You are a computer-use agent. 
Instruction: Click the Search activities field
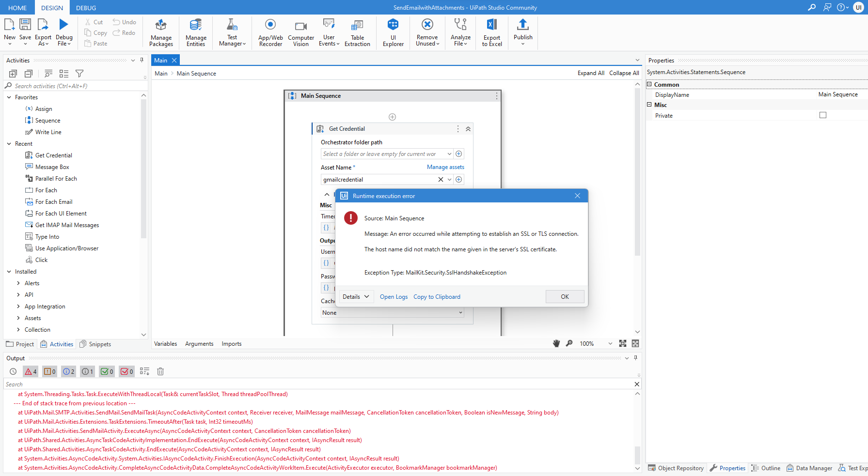(75, 86)
